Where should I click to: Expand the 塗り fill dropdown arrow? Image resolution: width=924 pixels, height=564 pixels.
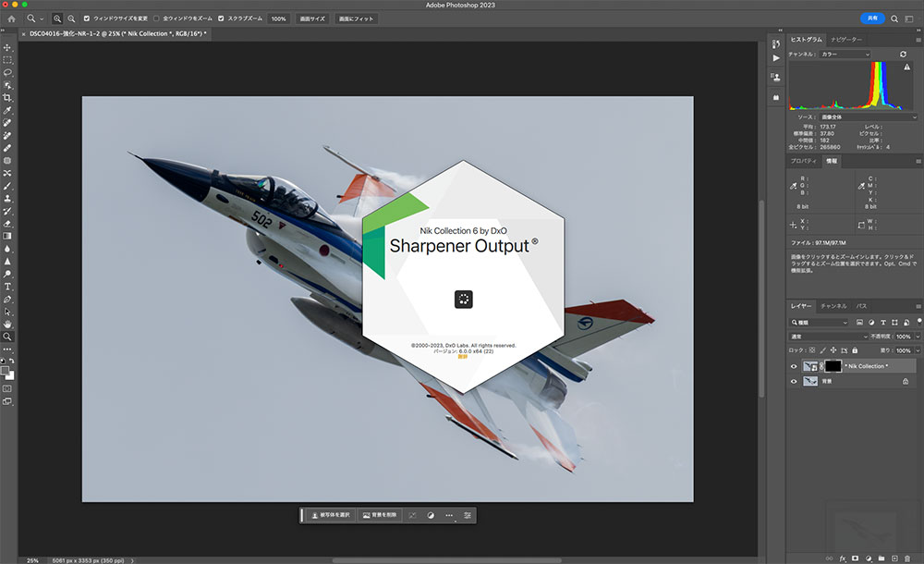click(x=918, y=350)
